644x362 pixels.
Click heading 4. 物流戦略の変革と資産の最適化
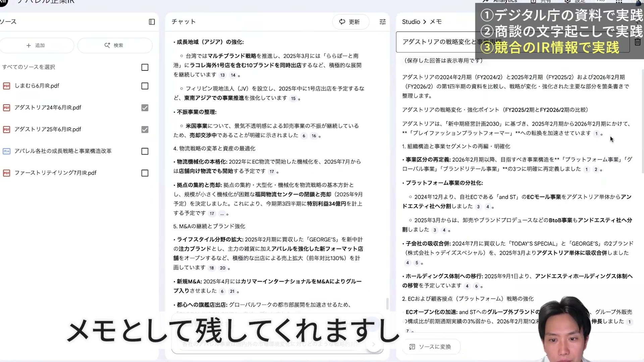point(214,148)
